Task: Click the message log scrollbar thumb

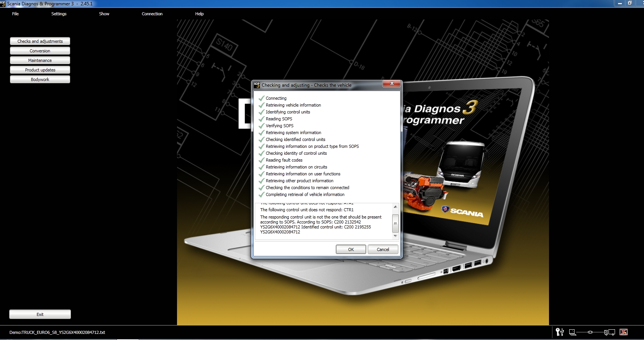Action: coord(395,223)
